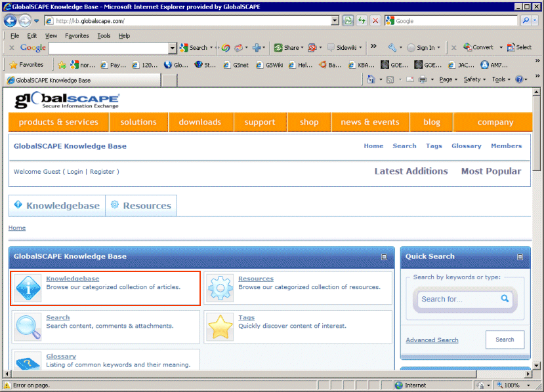Screen dimensions: 544x392
Task: Click the wrench settings icon on the Google toolbar
Action: pyautogui.click(x=392, y=47)
